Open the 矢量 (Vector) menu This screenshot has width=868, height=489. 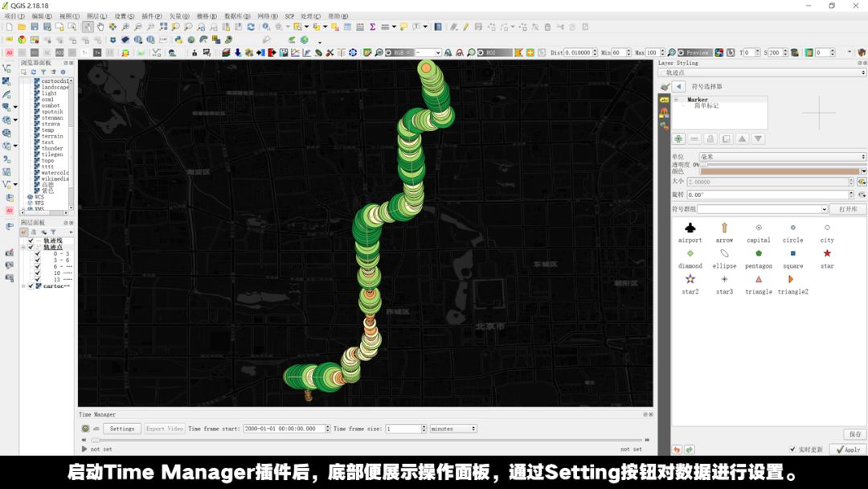point(179,16)
